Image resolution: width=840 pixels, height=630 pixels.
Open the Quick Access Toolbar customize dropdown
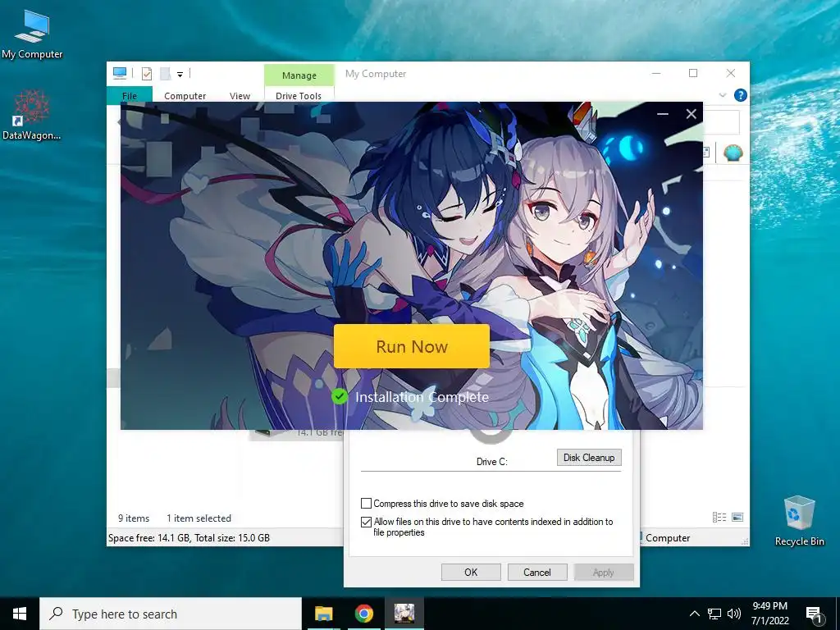(180, 75)
